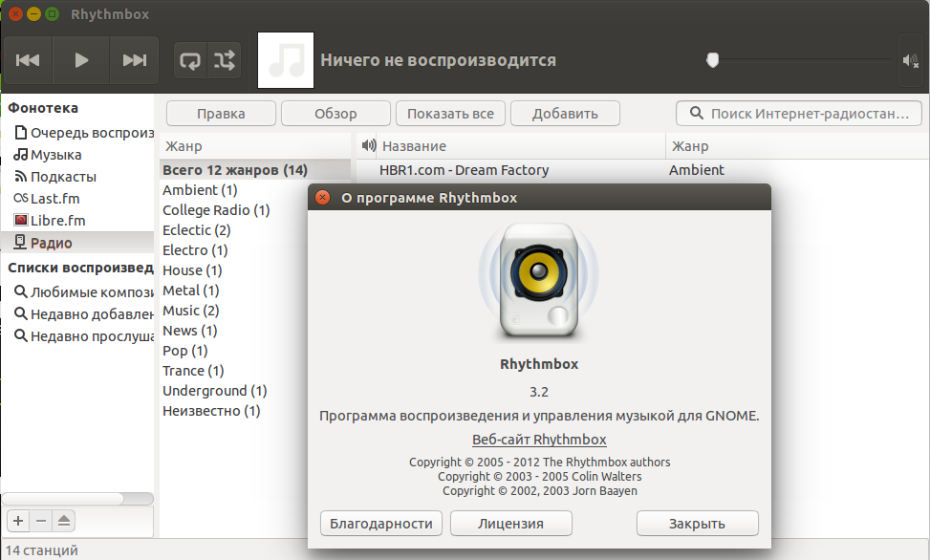This screenshot has width=930, height=560.
Task: Click the album art placeholder
Action: (285, 60)
